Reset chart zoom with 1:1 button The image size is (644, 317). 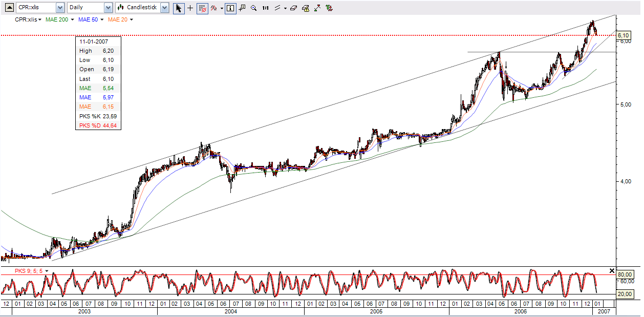265,8
